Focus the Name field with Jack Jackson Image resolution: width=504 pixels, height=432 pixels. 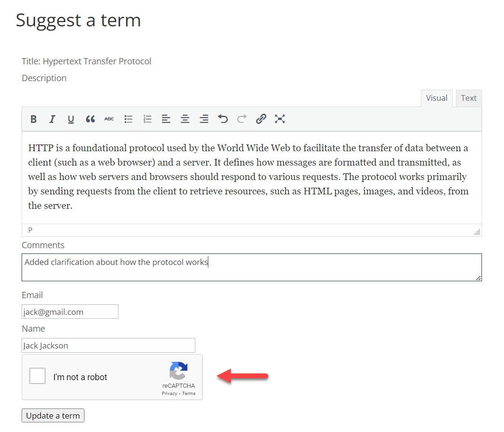point(108,346)
